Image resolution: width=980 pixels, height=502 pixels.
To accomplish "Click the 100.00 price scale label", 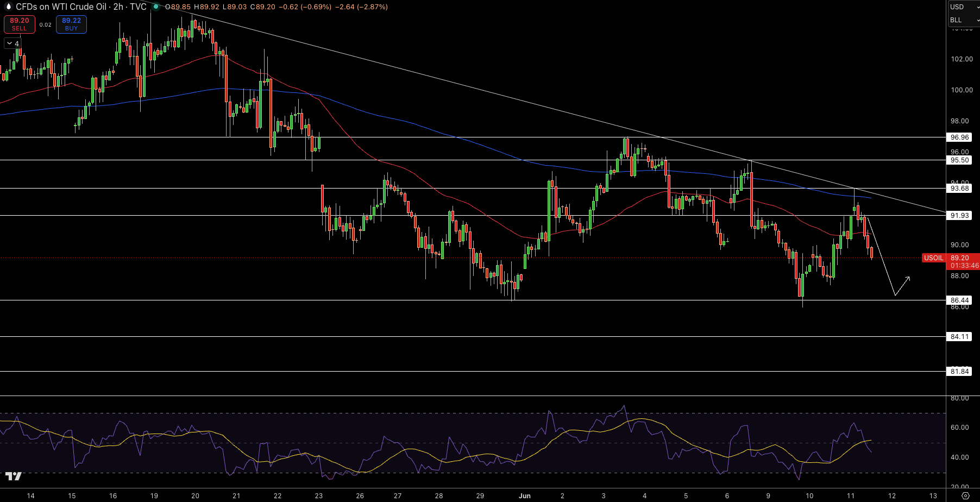I will [962, 90].
